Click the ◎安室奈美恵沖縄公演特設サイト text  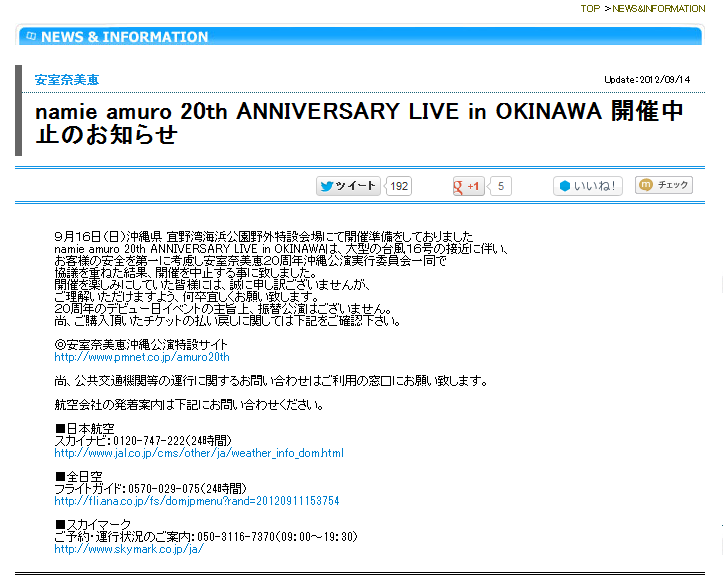(x=141, y=345)
